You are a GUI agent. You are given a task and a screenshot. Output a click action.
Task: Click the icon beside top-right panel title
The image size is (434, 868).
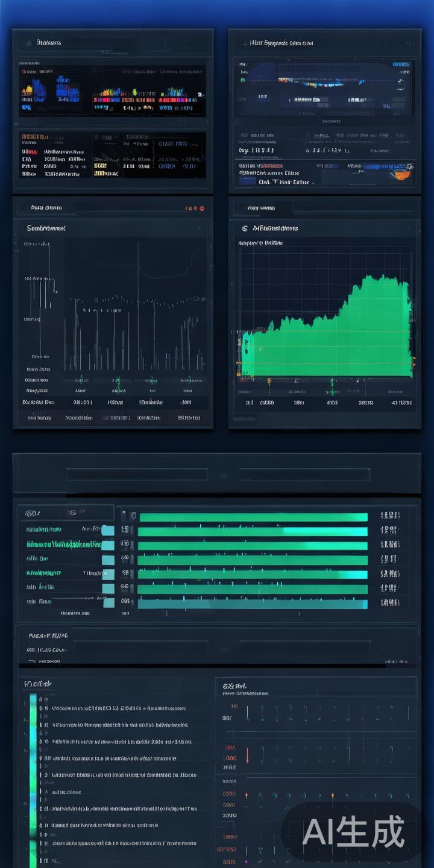tap(243, 43)
